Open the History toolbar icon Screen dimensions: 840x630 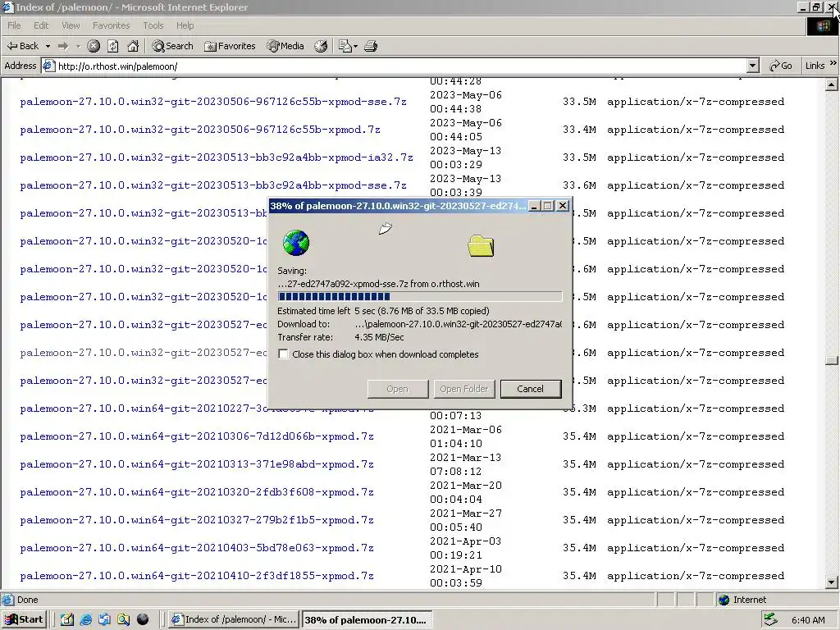coord(321,46)
